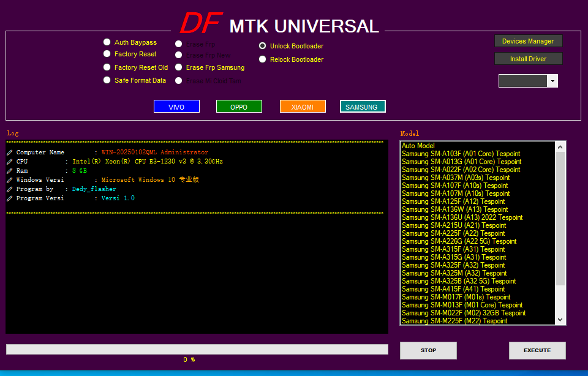The image size is (588, 376).
Task: Click the Intel Xeon CPU E3-1230 value
Action: pyautogui.click(x=148, y=161)
